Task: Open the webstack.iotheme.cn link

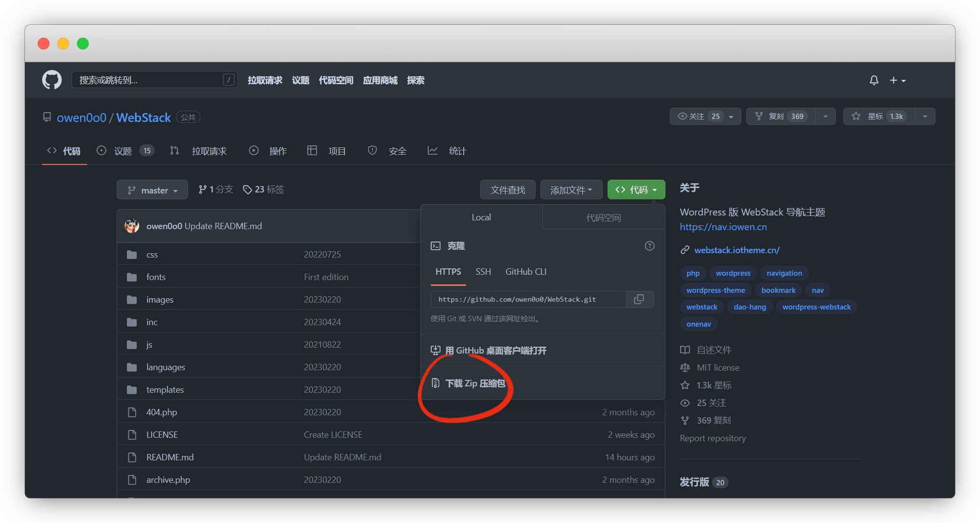Action: click(x=736, y=250)
